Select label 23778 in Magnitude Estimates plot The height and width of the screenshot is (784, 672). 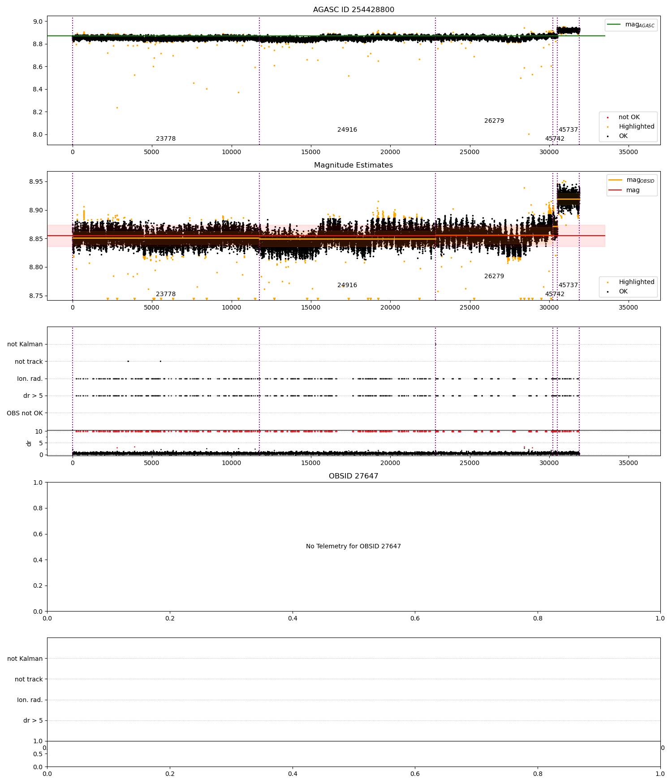pyautogui.click(x=166, y=294)
